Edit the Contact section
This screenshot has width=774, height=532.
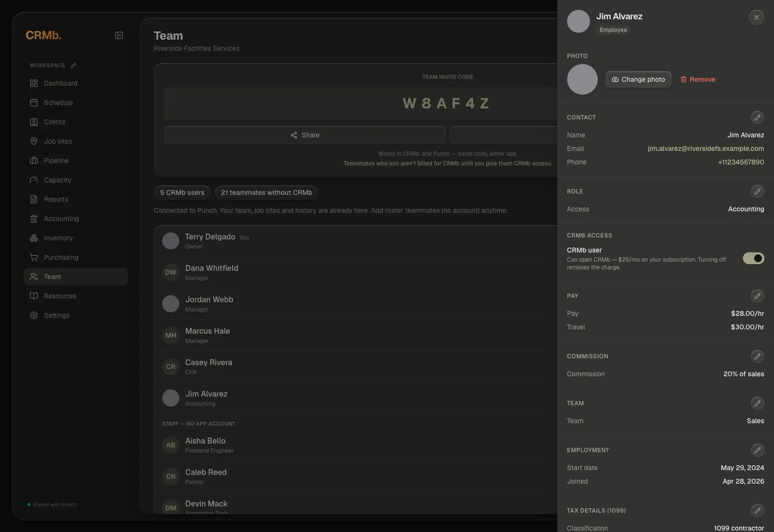click(758, 117)
